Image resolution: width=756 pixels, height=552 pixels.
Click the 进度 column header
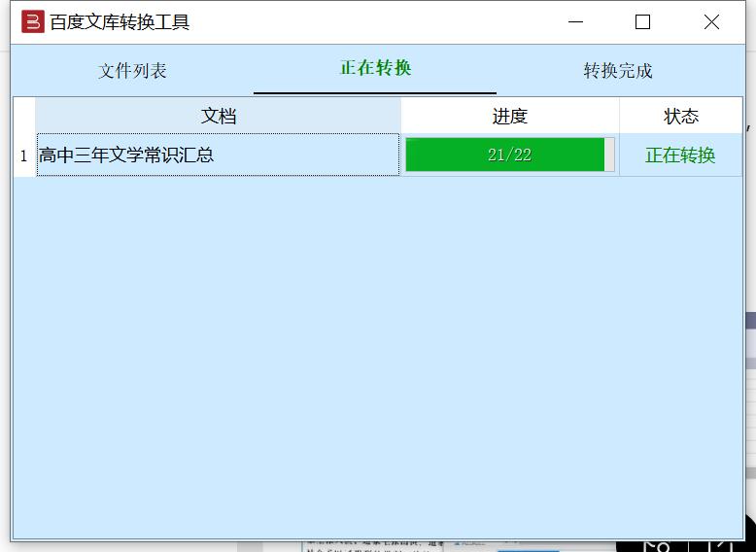tap(510, 116)
